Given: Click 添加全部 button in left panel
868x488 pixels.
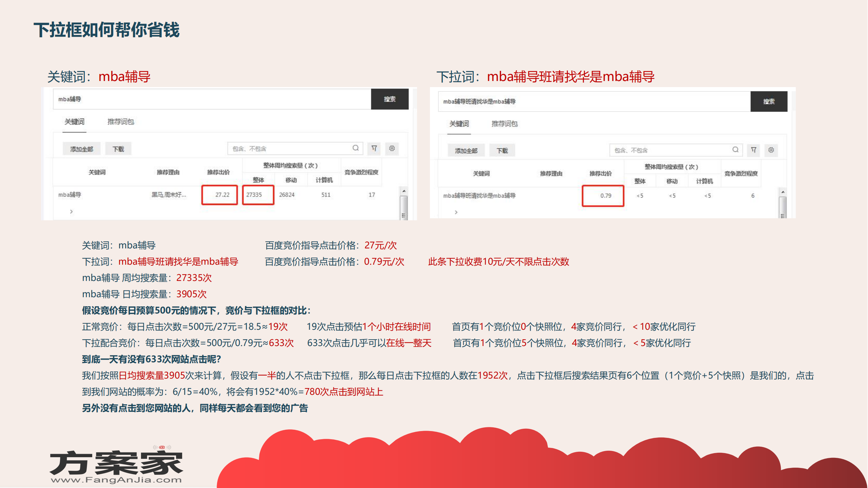Looking at the screenshot, I should point(81,149).
